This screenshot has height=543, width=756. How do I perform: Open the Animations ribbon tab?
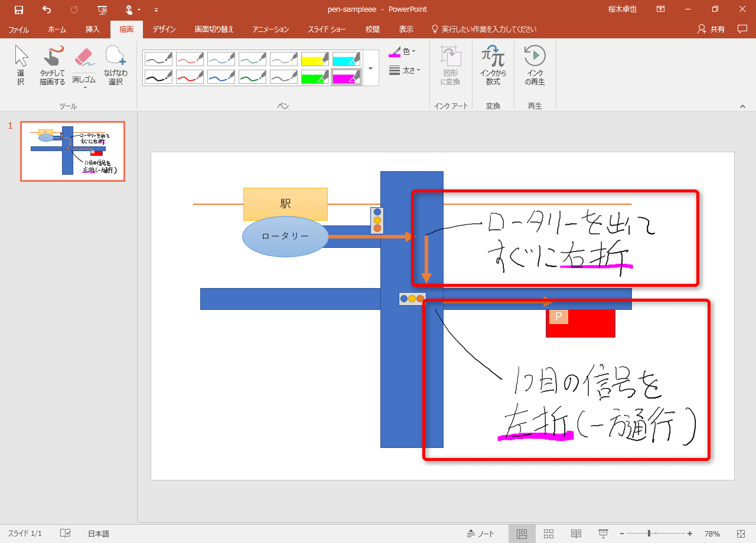tap(271, 29)
